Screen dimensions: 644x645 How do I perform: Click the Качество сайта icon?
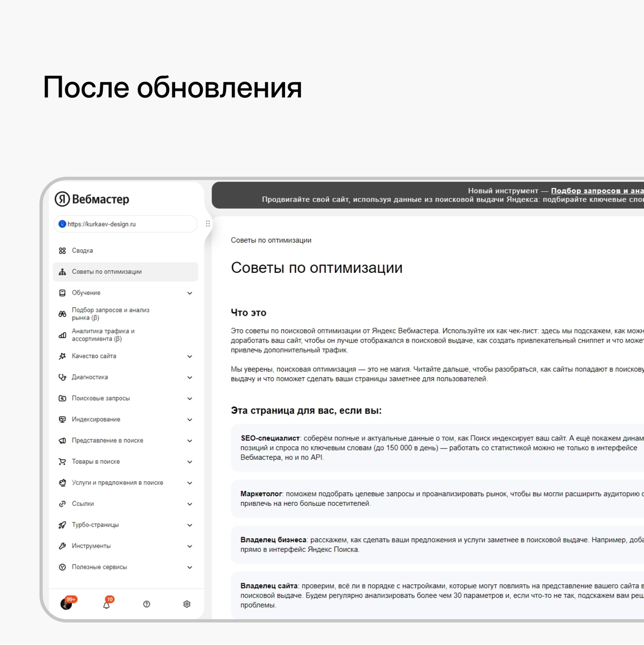pos(62,356)
